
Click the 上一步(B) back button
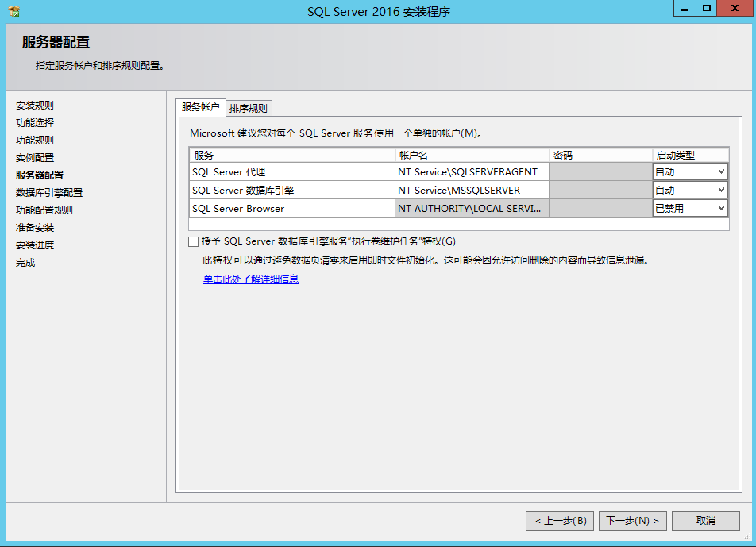tap(560, 521)
